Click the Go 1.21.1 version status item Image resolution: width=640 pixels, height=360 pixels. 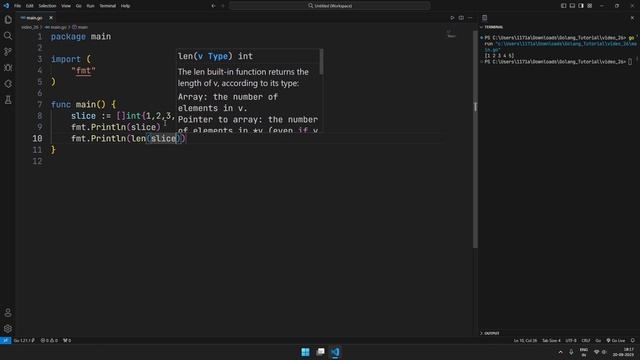pyautogui.click(x=24, y=340)
